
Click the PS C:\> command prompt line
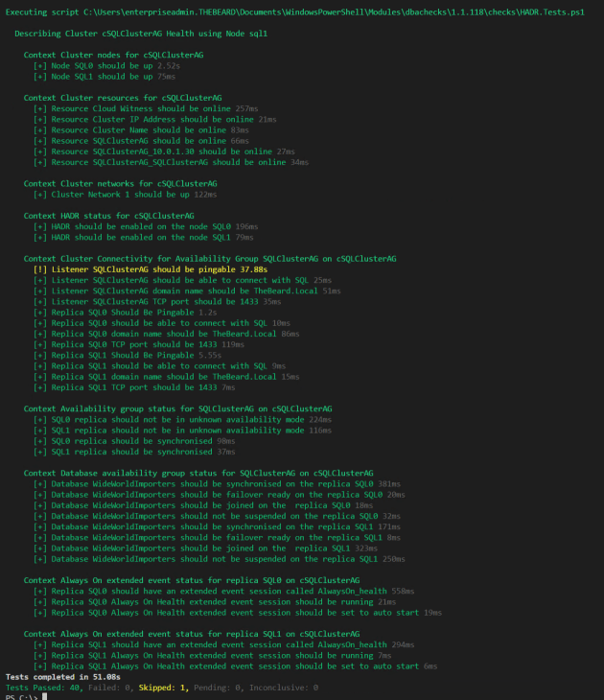pyautogui.click(x=19, y=696)
